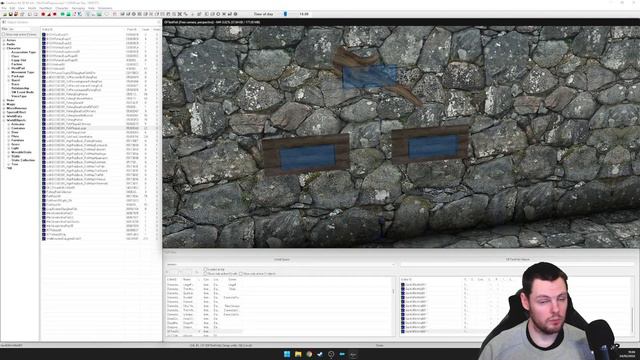Open the NavMesh menu

coord(45,8)
